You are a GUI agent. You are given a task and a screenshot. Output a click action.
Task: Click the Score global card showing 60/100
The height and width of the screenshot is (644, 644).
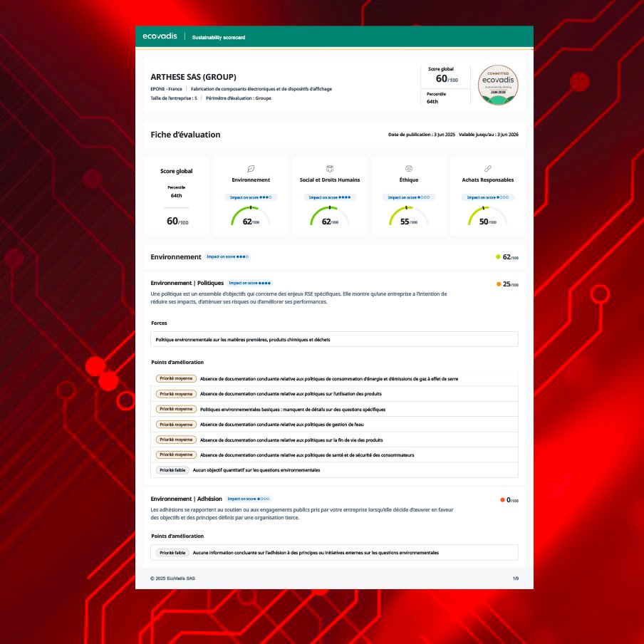click(x=177, y=197)
